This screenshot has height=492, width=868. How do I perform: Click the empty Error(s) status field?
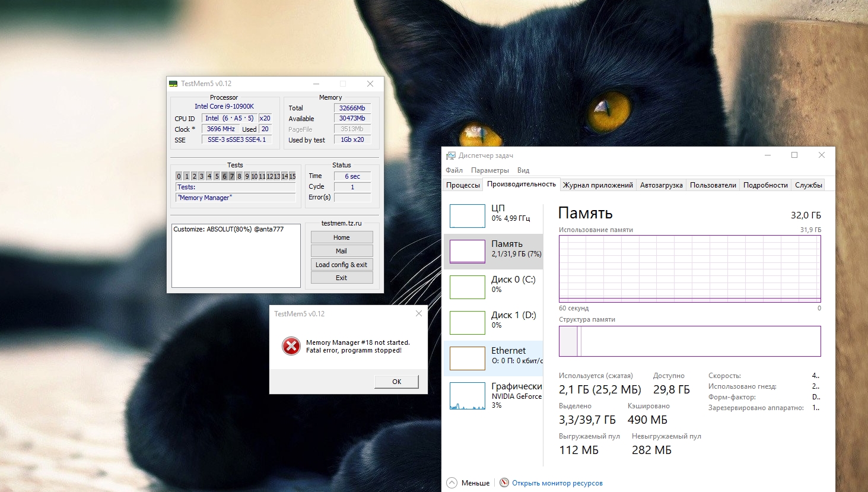pos(352,197)
